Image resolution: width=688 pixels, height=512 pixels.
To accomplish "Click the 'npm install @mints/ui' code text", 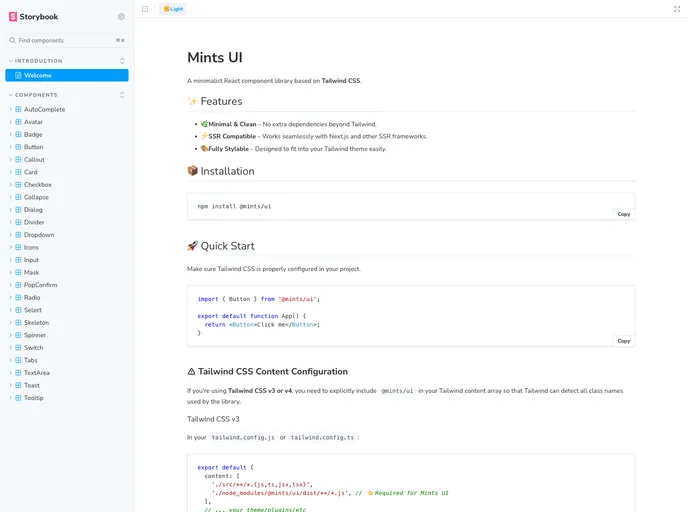I will (x=234, y=206).
